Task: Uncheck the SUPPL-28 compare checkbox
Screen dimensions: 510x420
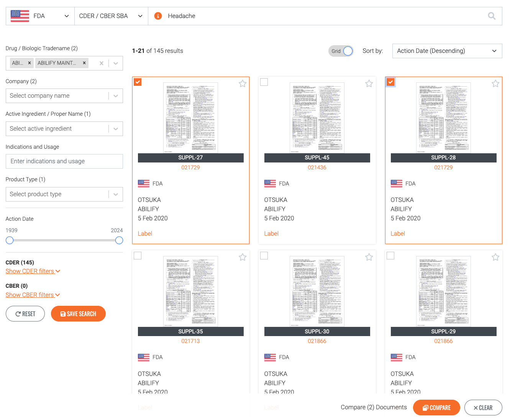Action: [x=390, y=82]
